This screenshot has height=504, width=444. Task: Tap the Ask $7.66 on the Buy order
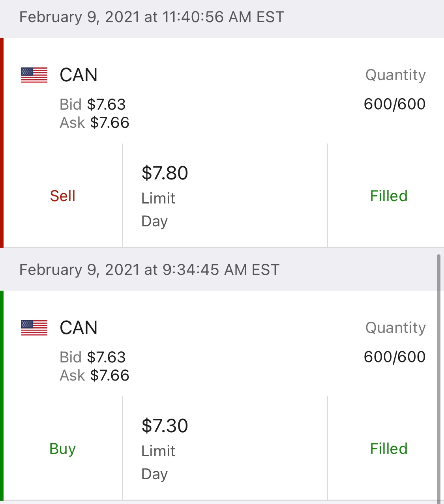pos(95,375)
